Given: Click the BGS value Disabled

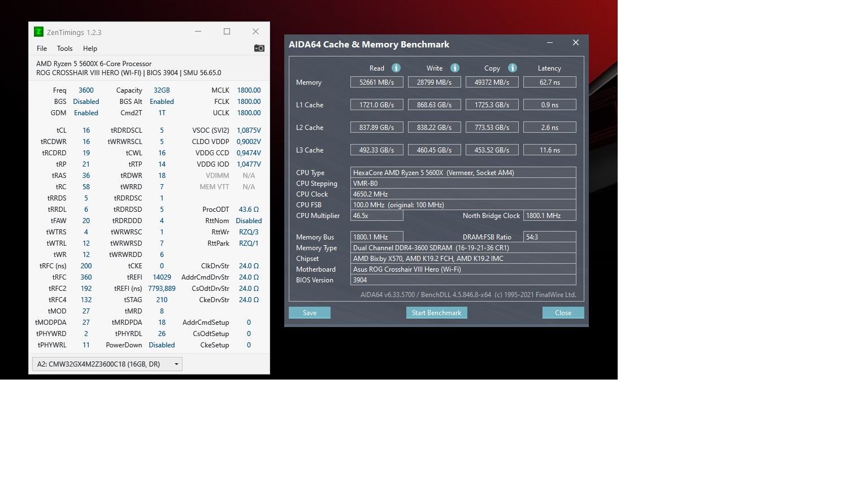Looking at the screenshot, I should (86, 102).
